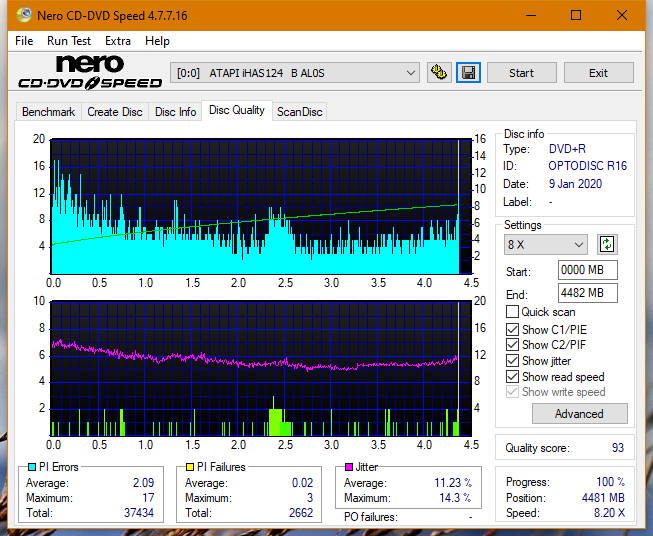This screenshot has width=653, height=536.
Task: Click the refresh speed icon beside 8 X
Action: coord(606,244)
